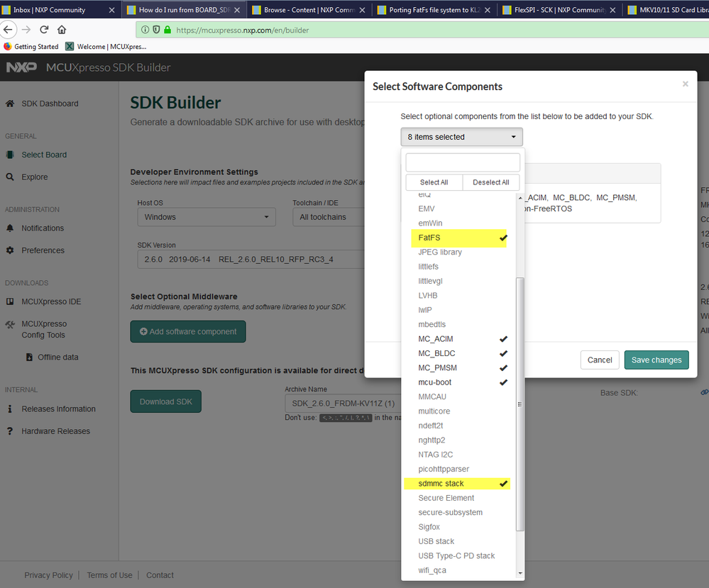
Task: Check the JPEG library component
Action: 459,253
